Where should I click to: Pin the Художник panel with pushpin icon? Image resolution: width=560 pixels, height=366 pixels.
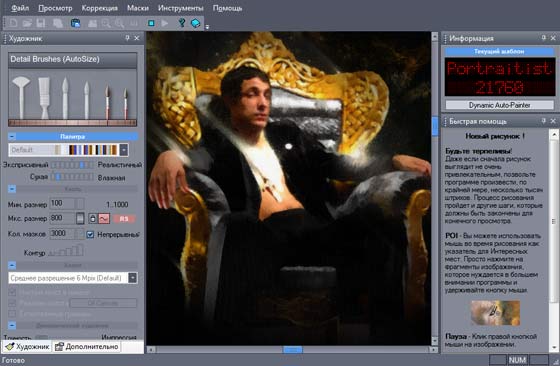[x=128, y=38]
